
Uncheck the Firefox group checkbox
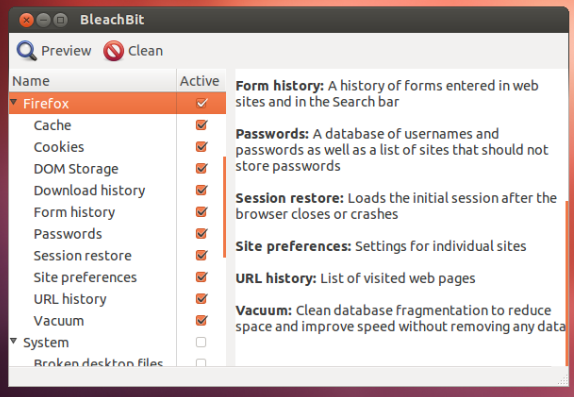tap(201, 103)
